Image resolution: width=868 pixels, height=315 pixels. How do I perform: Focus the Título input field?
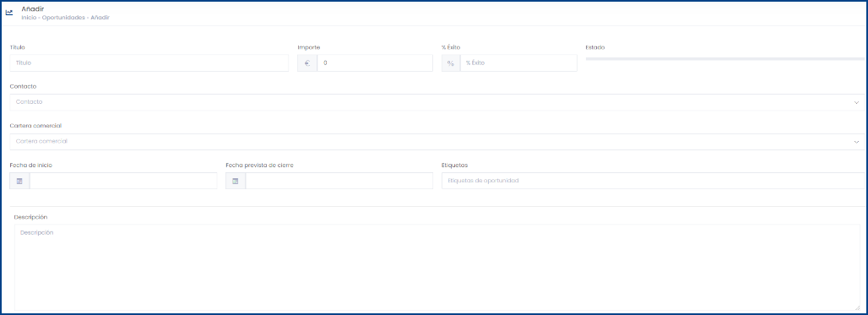[x=149, y=63]
